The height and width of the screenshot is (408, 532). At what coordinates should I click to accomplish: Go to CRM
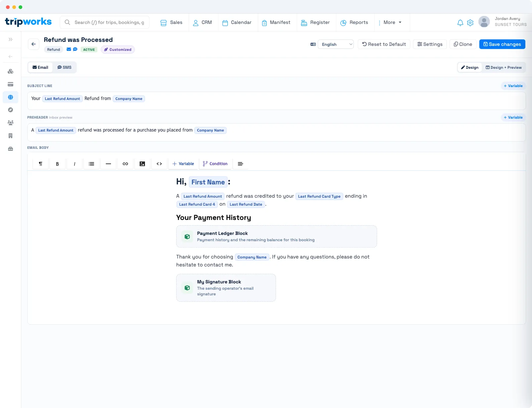click(202, 23)
